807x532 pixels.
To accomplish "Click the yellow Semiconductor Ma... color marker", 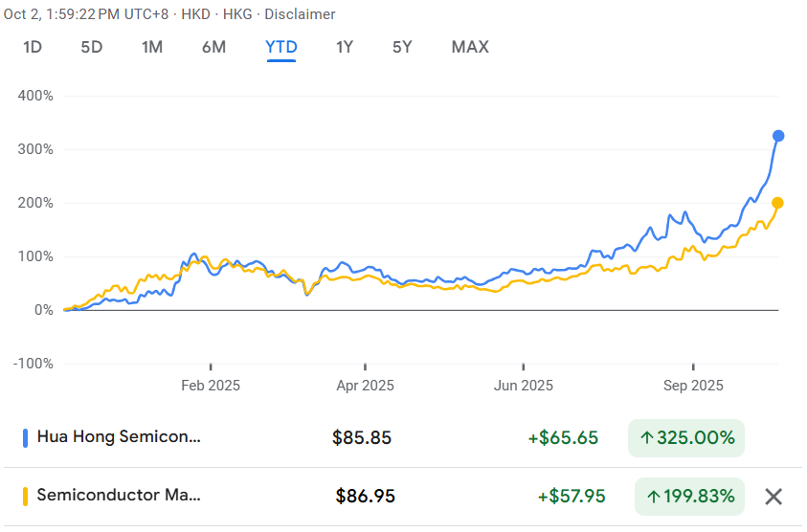I will click(x=25, y=497).
